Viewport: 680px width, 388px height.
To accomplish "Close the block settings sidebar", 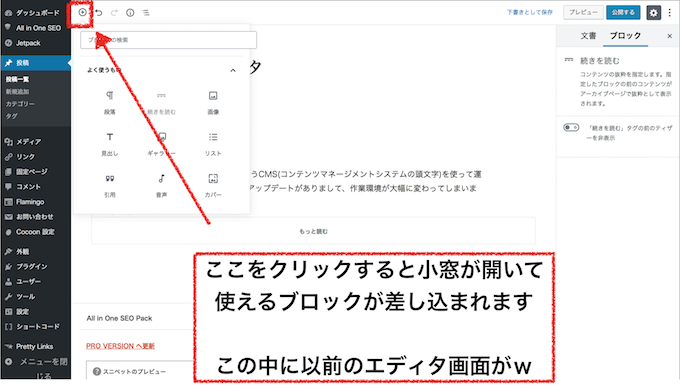I will click(x=670, y=36).
